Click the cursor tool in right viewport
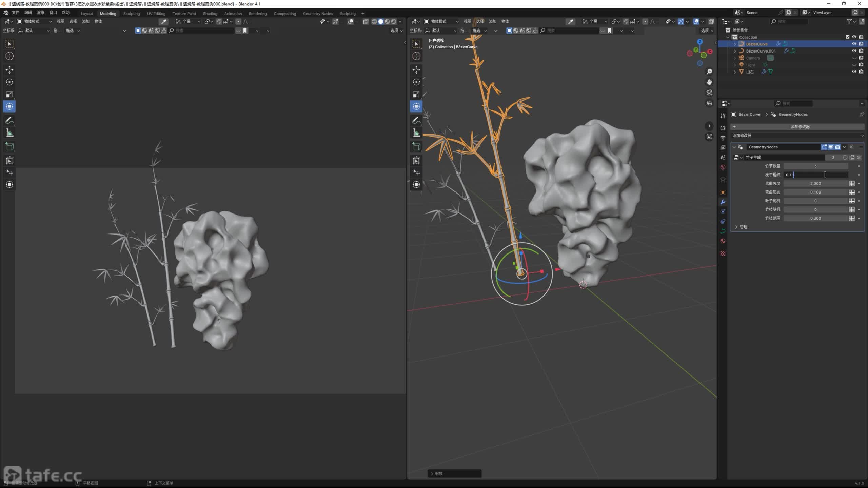 click(x=416, y=56)
